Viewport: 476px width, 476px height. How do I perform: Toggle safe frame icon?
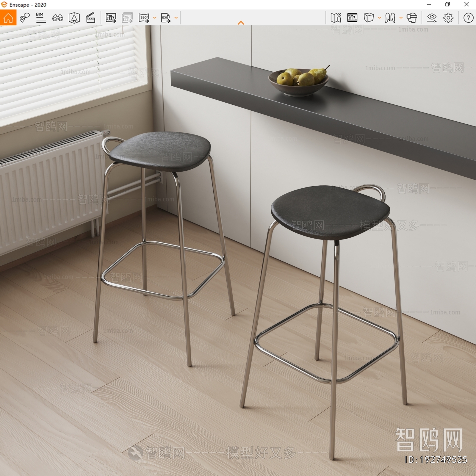(x=74, y=18)
